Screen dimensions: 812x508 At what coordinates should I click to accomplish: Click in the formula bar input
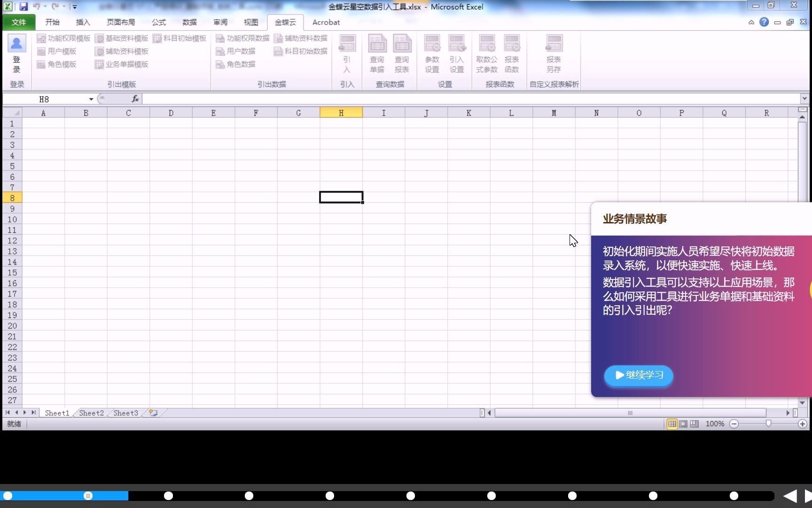point(471,99)
